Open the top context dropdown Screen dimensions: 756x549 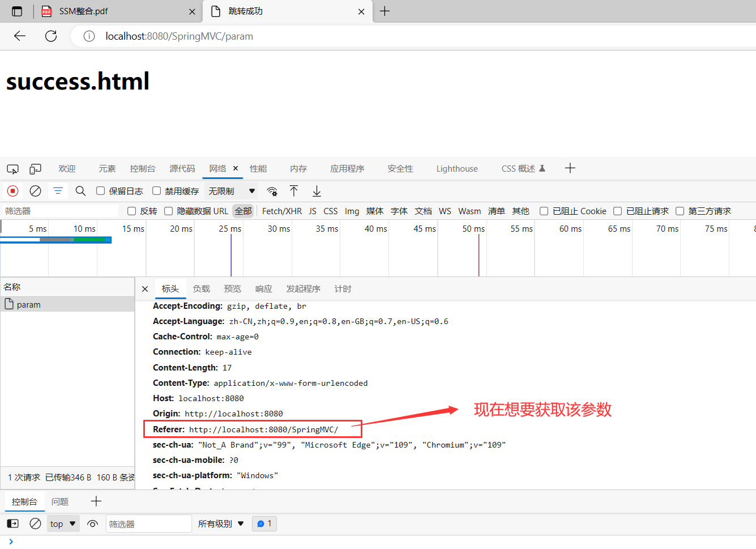(63, 524)
